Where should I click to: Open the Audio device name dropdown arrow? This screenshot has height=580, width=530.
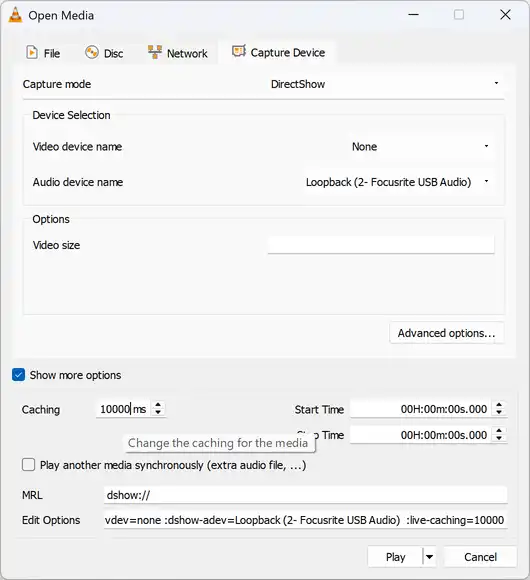pyautogui.click(x=486, y=181)
